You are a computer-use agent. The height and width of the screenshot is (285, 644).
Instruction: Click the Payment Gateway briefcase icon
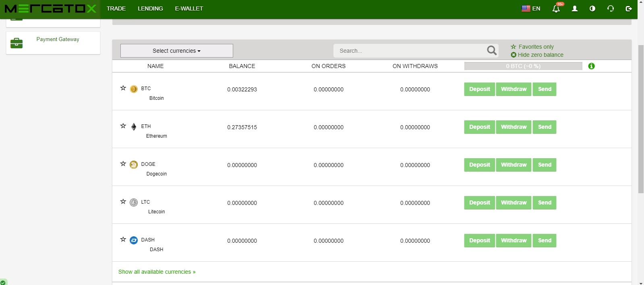[x=17, y=43]
